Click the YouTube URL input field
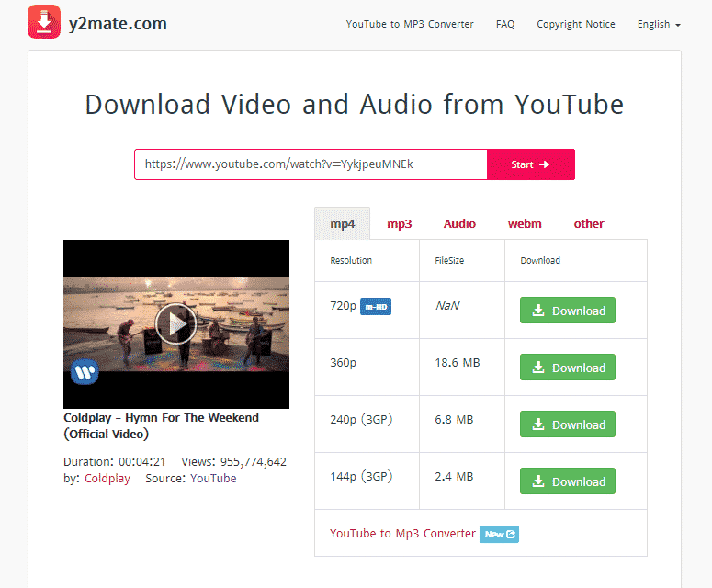Screen dimensions: 712x588 pos(311,164)
